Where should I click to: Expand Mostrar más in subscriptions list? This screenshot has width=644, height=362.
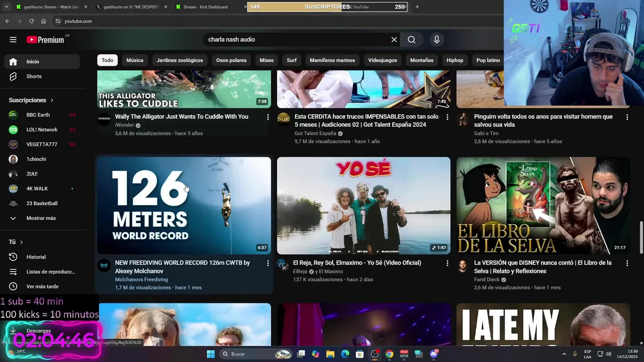click(x=42, y=218)
